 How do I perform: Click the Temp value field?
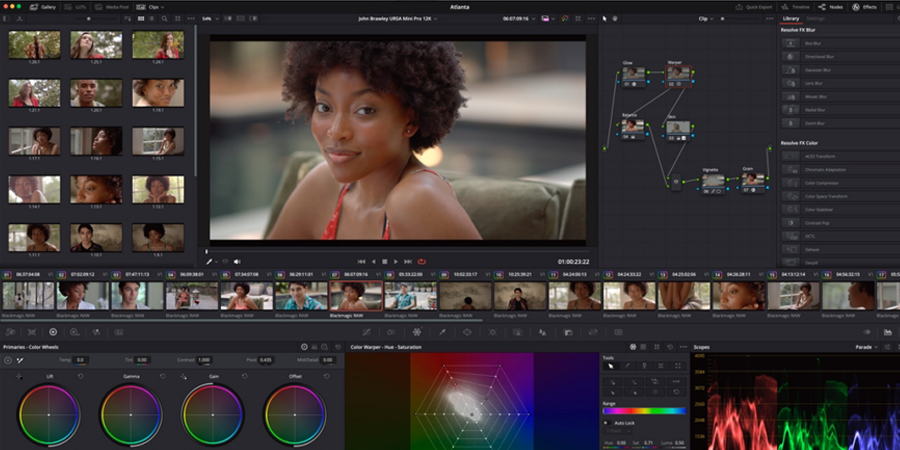(x=80, y=360)
